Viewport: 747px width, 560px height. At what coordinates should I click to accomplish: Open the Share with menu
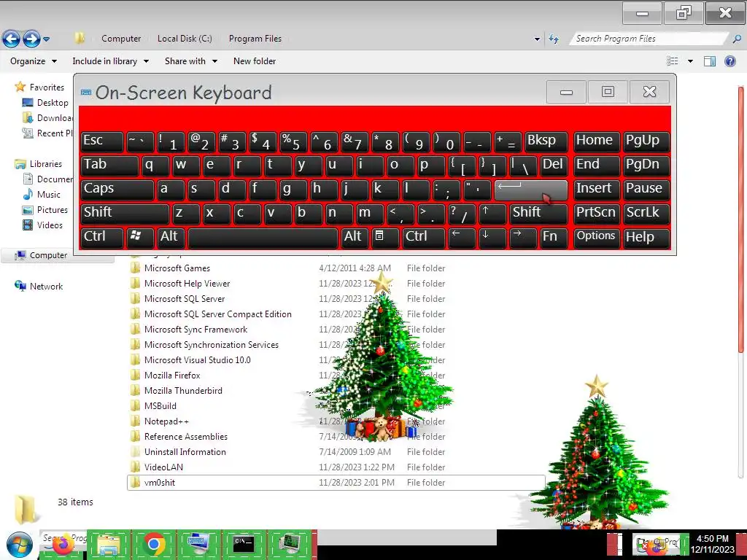pos(191,61)
